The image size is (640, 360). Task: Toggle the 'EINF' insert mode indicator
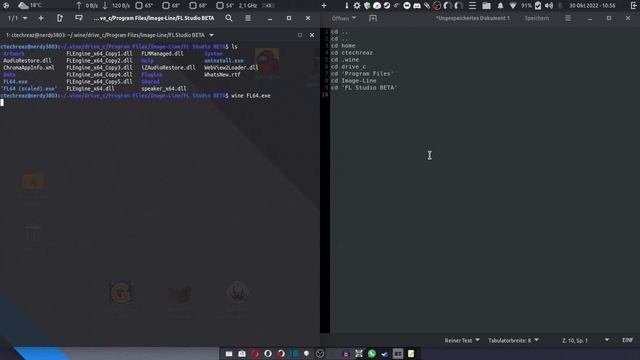(627, 340)
